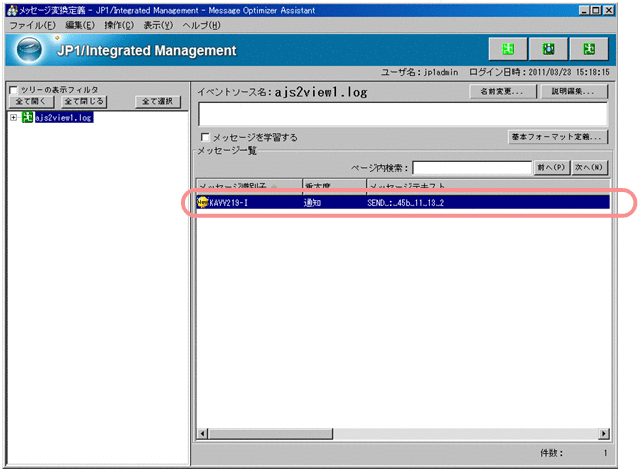Click the 次へ(N) search button
The width and height of the screenshot is (640, 473).
589,167
